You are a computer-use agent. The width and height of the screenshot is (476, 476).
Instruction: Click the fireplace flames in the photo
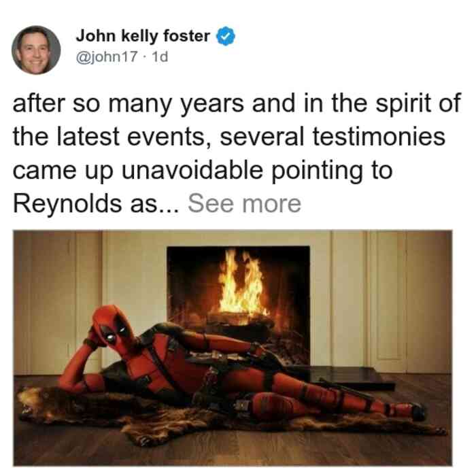point(242,284)
